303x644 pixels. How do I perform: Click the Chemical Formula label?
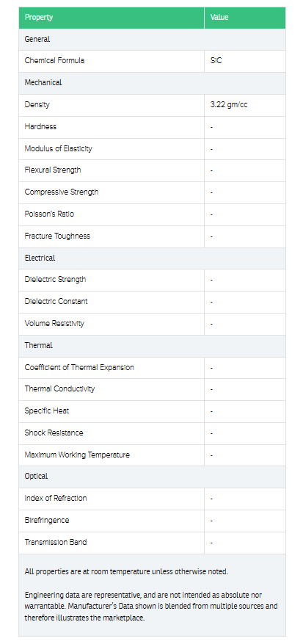[x=54, y=61]
